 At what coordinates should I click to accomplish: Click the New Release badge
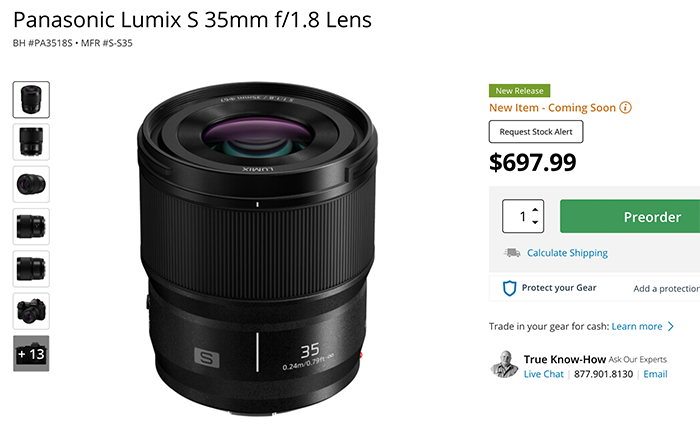tap(519, 90)
